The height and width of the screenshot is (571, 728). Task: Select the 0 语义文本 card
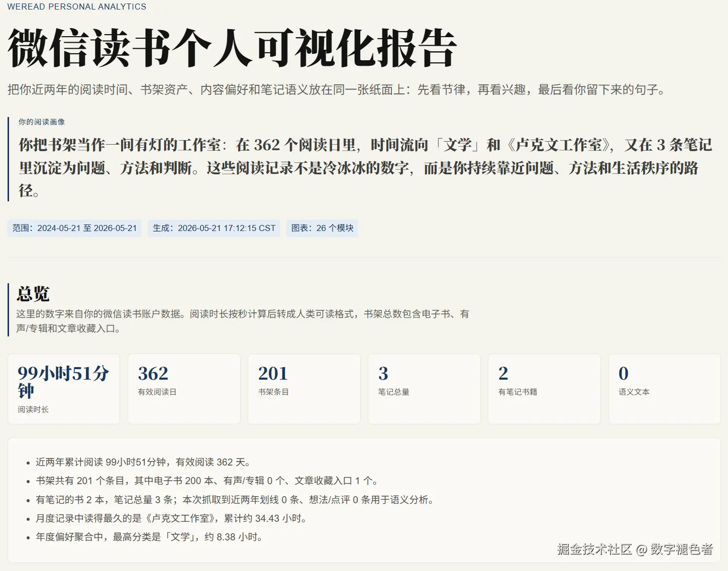664,389
